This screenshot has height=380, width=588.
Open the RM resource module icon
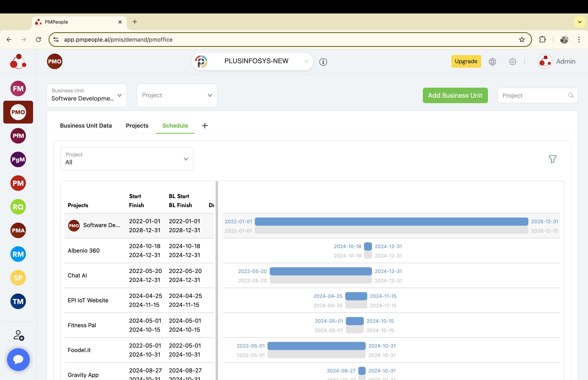coord(18,254)
